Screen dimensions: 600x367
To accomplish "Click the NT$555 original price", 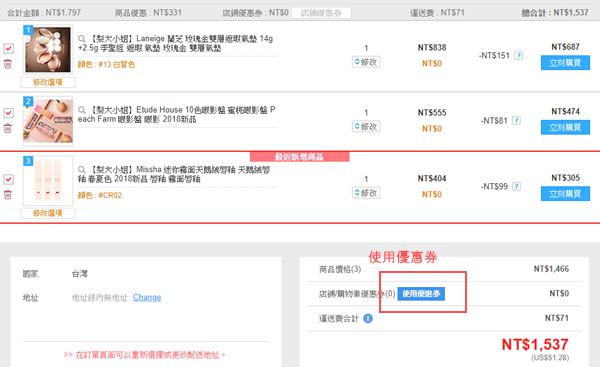I will pyautogui.click(x=432, y=113).
